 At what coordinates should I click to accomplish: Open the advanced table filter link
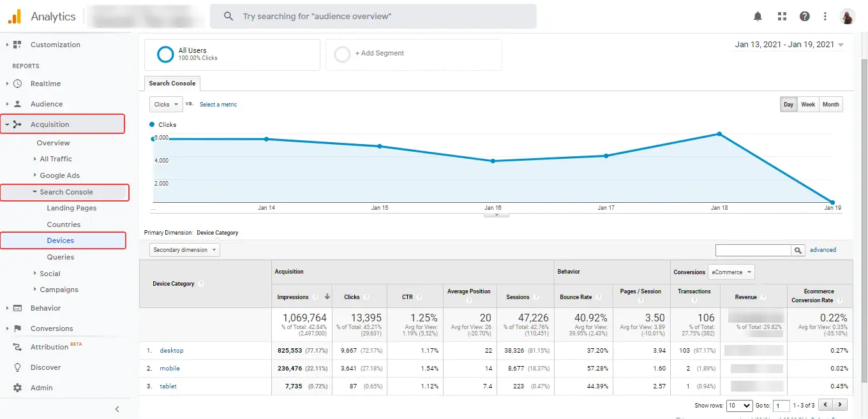tap(822, 249)
